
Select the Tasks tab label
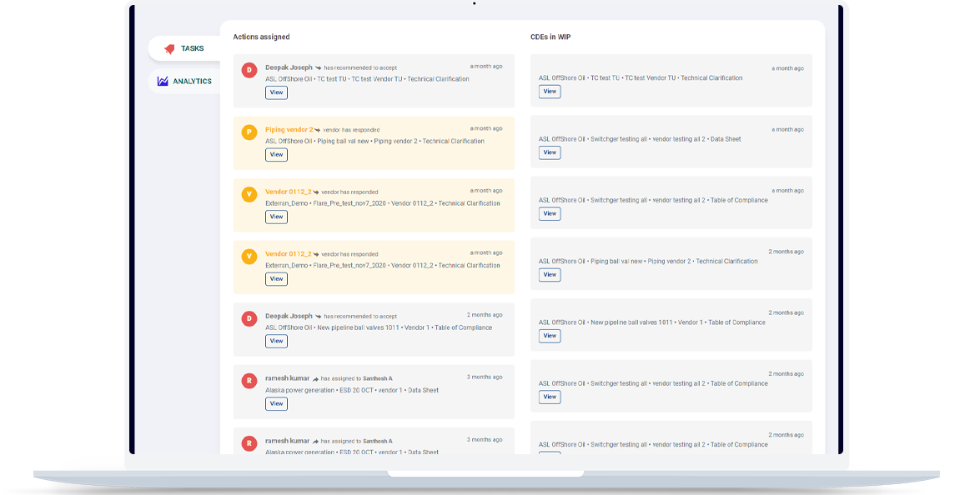pos(192,49)
